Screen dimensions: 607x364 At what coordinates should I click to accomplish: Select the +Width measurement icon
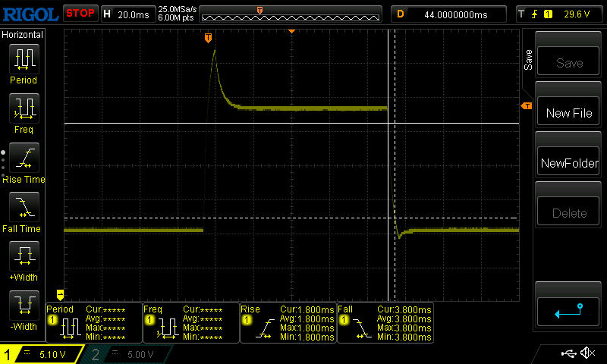(24, 256)
